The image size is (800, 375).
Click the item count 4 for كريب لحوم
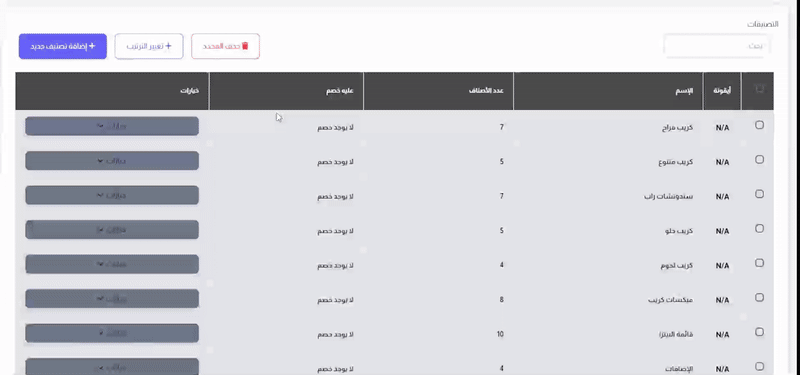tap(502, 265)
